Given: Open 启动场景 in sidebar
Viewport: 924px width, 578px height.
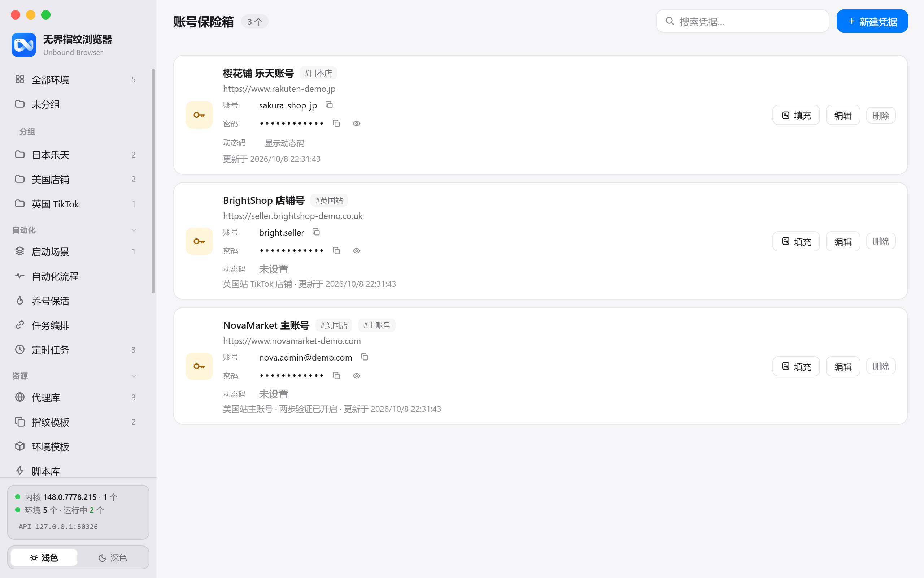Looking at the screenshot, I should coord(75,251).
